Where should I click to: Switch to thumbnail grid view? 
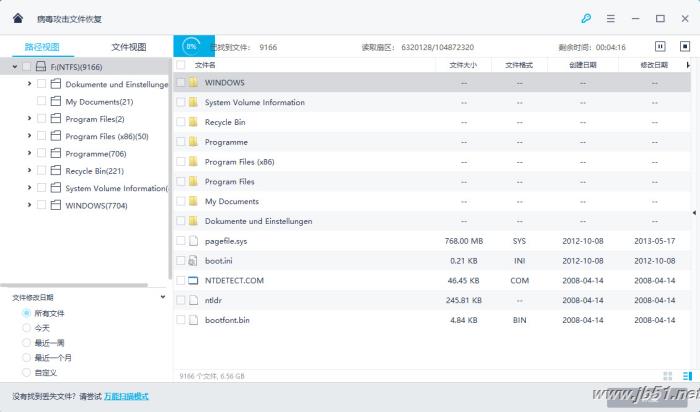(668, 376)
